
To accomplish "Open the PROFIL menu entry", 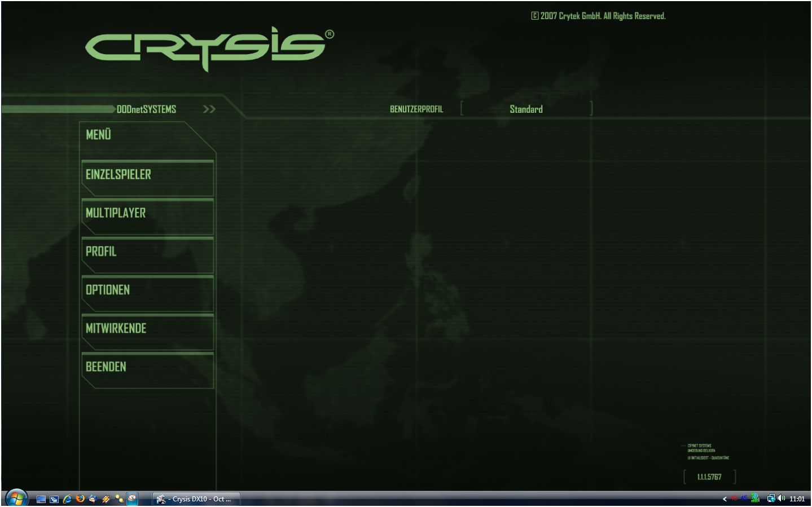I will pyautogui.click(x=148, y=254).
